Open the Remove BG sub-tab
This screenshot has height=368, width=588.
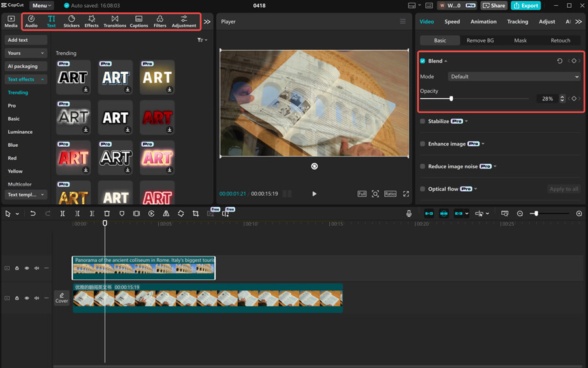pyautogui.click(x=480, y=40)
